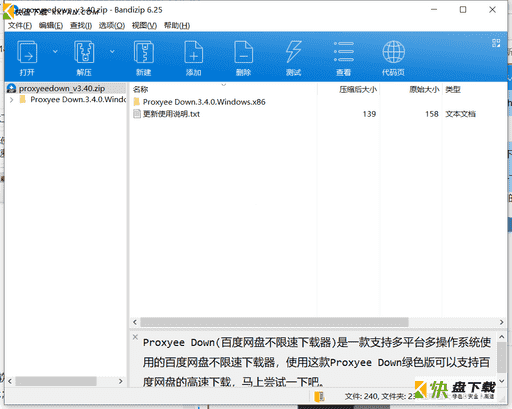Open the File (文件) menu
This screenshot has width=512, height=409.
pyautogui.click(x=20, y=26)
